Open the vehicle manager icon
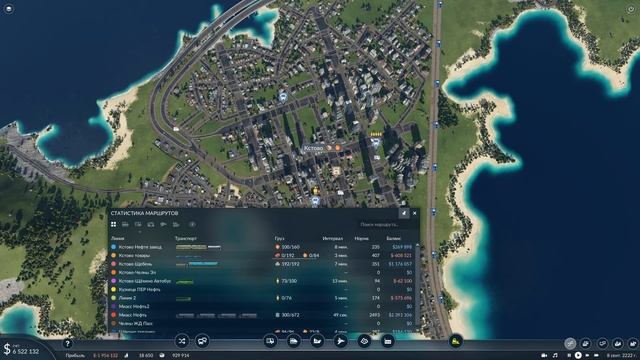Viewport: 640px width, 360px height. [x=202, y=341]
